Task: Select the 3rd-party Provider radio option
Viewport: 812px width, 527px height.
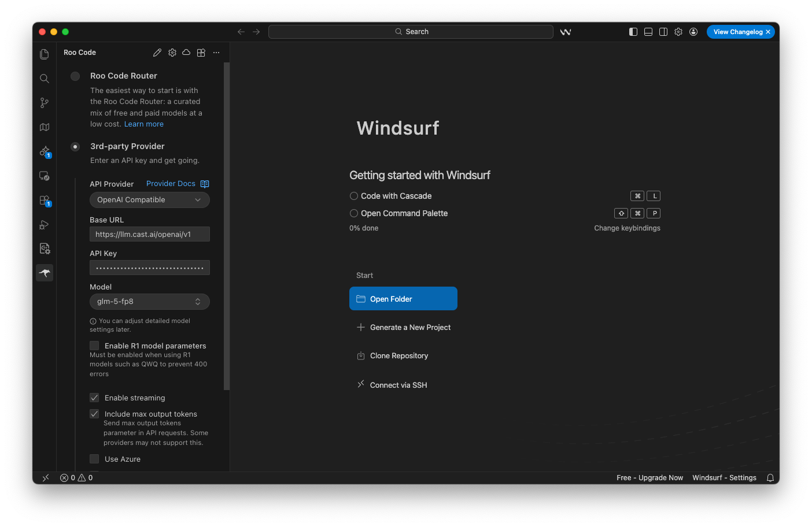Action: click(75, 147)
